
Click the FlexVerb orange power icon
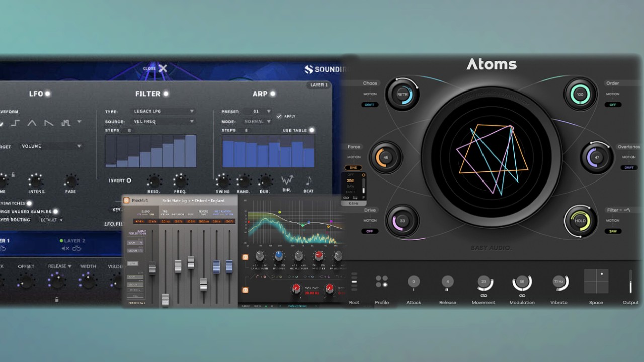pyautogui.click(x=127, y=200)
